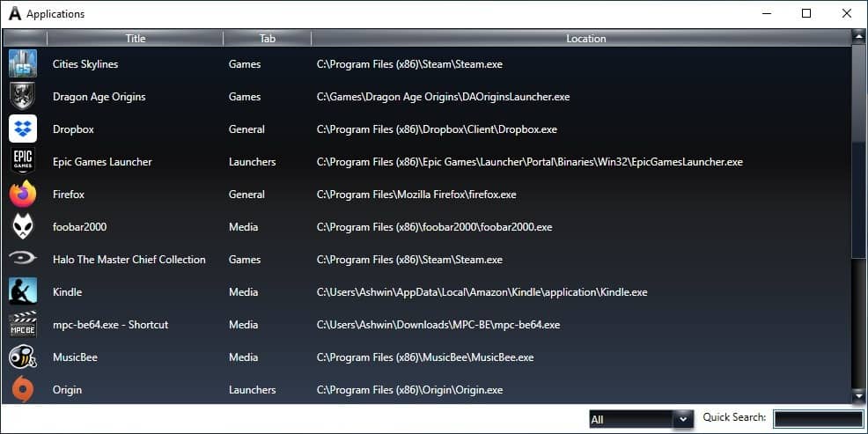Click the Cities Skylines icon
This screenshot has width=868, height=434.
23,63
